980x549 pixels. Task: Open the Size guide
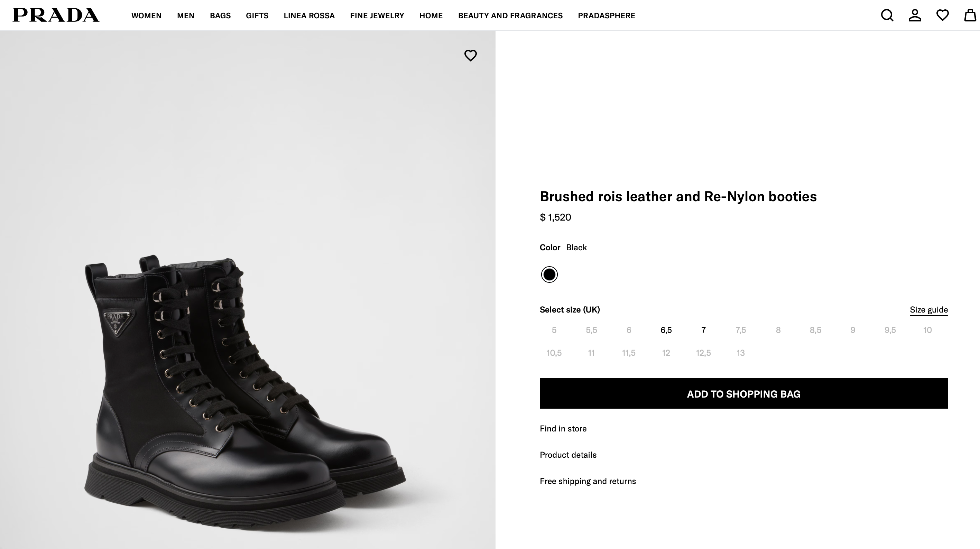pyautogui.click(x=928, y=310)
